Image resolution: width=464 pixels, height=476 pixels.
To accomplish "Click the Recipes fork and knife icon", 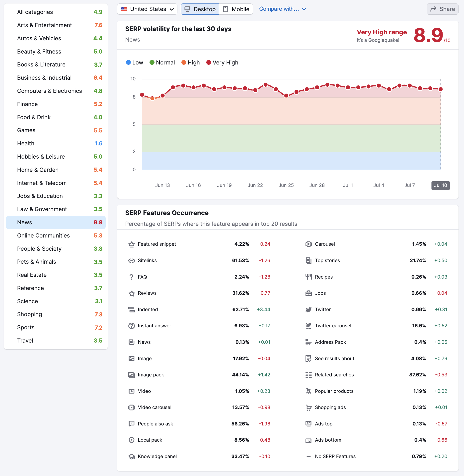I will click(x=309, y=277).
